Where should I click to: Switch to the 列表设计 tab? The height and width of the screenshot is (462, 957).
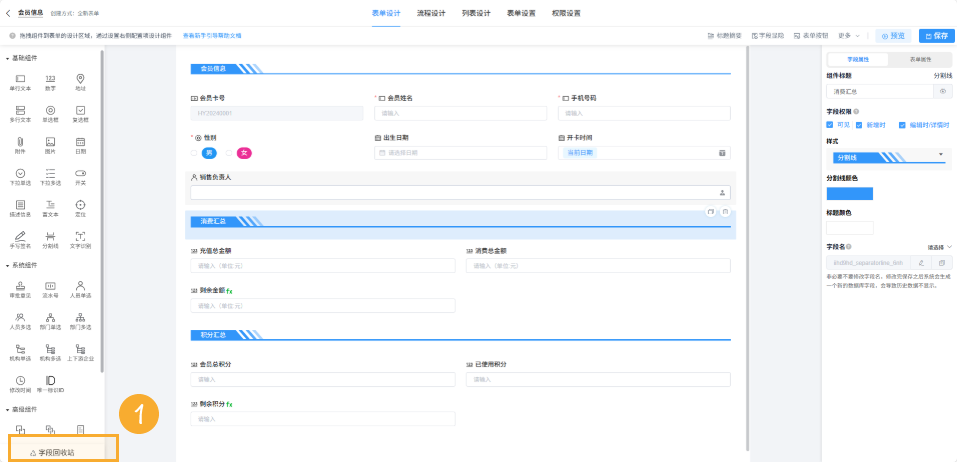click(476, 13)
